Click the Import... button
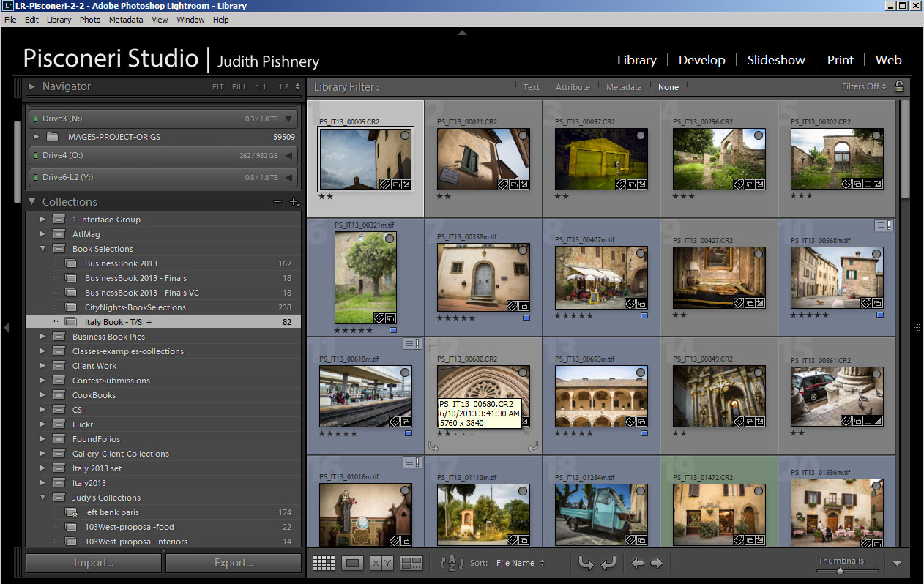The height and width of the screenshot is (584, 924). [x=94, y=563]
